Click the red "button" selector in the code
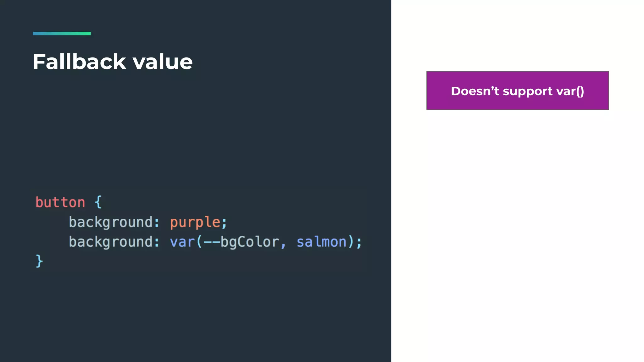 [60, 202]
